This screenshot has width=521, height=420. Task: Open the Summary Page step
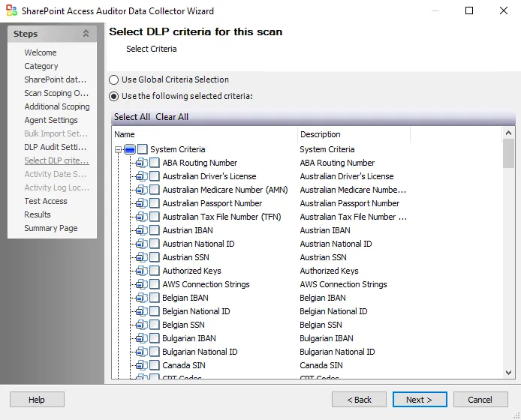click(x=51, y=228)
